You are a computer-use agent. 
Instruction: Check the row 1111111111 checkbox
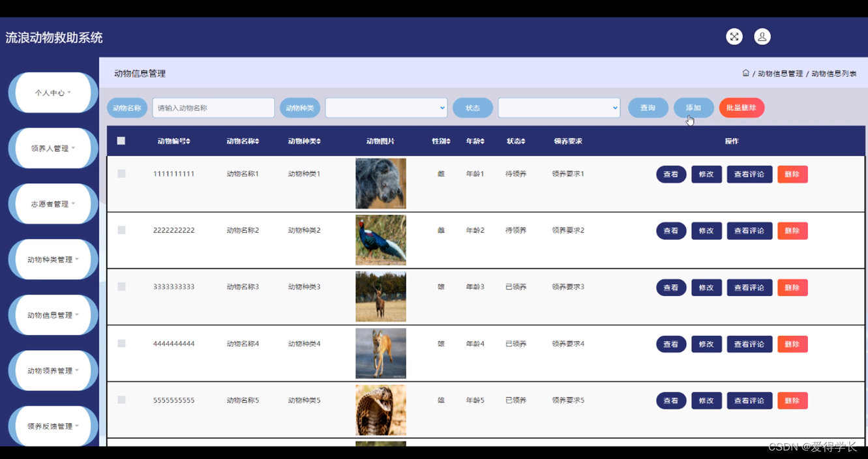click(121, 173)
